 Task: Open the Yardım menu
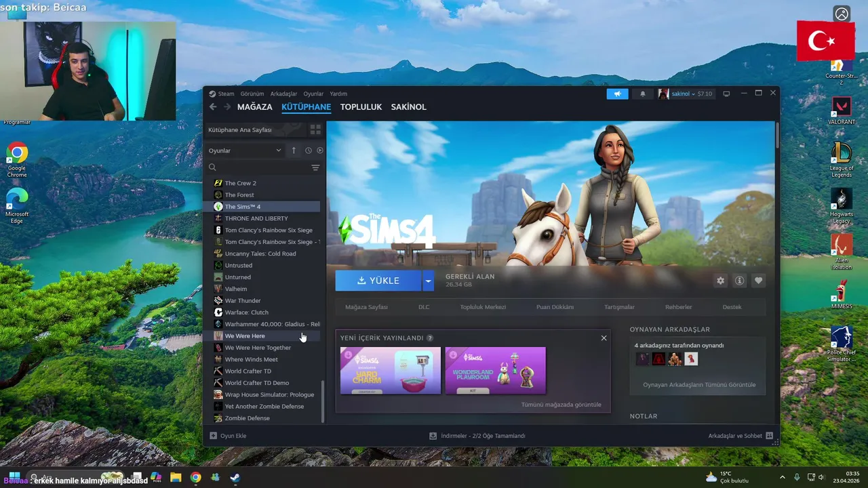point(338,94)
